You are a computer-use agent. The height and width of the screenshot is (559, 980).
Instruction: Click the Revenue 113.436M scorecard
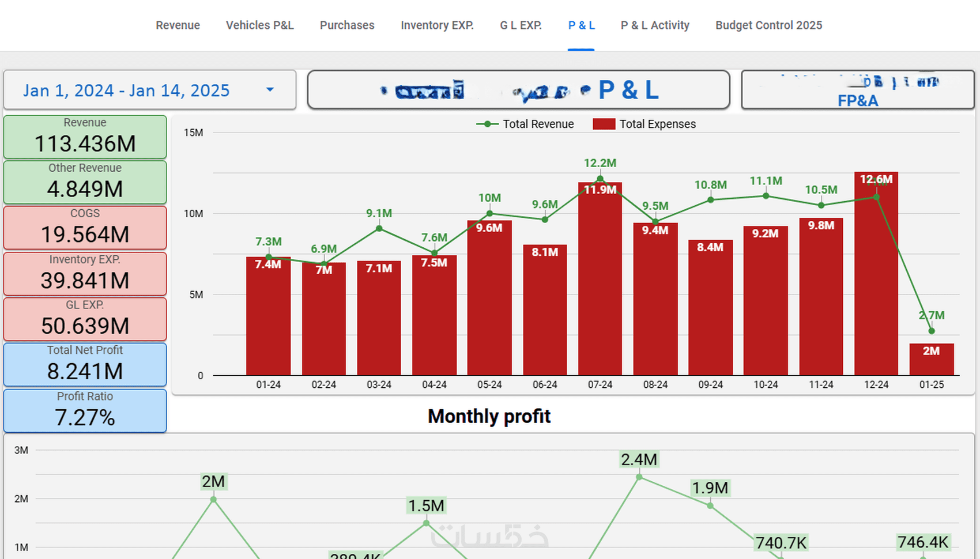coord(85,137)
